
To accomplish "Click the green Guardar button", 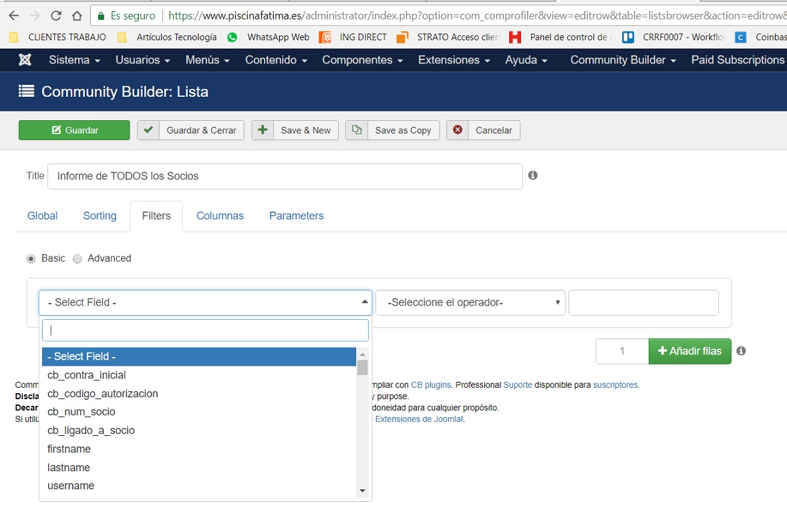I will [74, 130].
